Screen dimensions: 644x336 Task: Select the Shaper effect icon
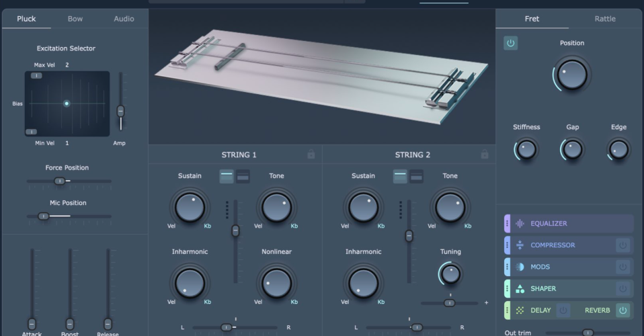520,289
